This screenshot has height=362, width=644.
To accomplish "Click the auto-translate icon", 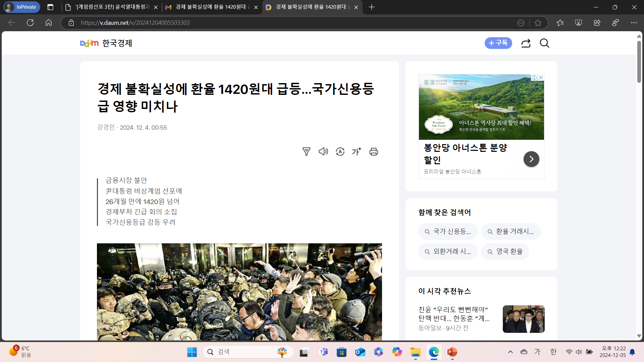I will pyautogui.click(x=340, y=152).
